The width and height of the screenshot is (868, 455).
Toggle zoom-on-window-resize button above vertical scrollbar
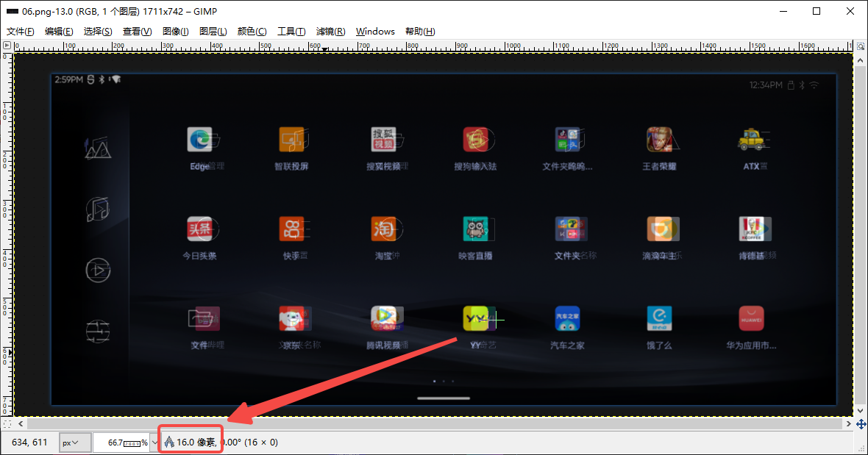tap(860, 46)
